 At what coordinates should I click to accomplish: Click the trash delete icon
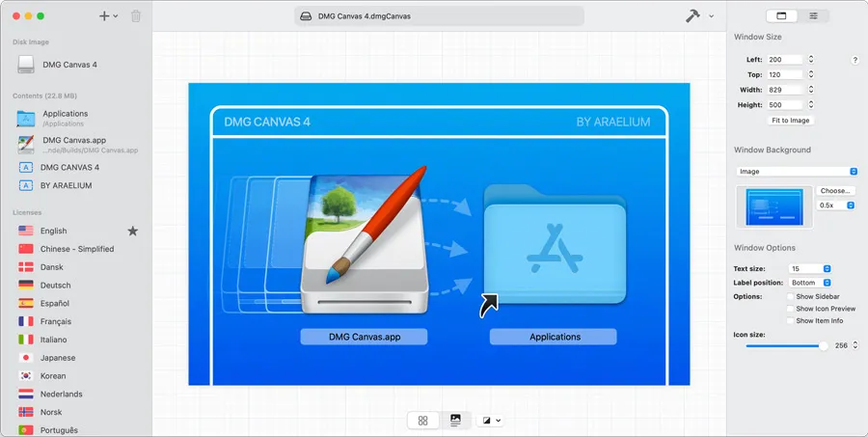[x=135, y=16]
